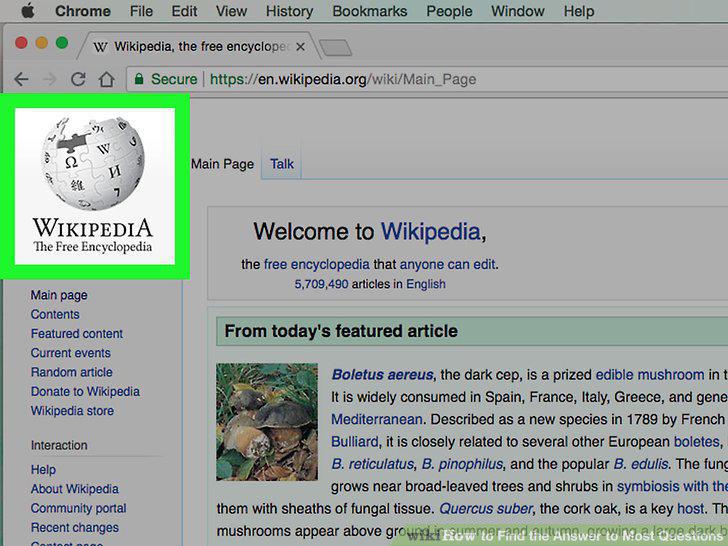Click the Boletus aereus article link
This screenshot has width=728, height=546.
coord(383,375)
